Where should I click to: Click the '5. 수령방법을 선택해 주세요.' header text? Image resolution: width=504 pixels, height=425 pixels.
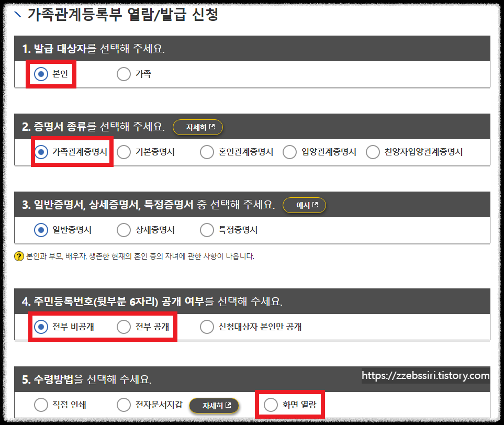coord(86,379)
